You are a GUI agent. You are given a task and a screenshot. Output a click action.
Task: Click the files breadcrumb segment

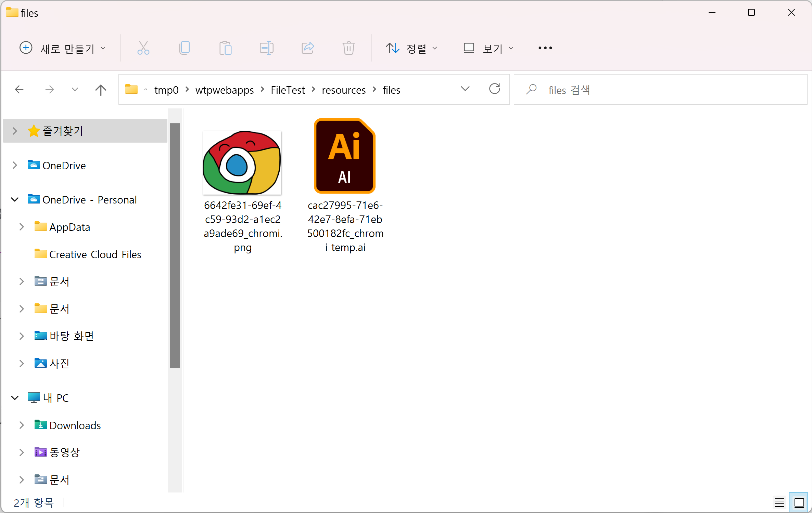391,90
